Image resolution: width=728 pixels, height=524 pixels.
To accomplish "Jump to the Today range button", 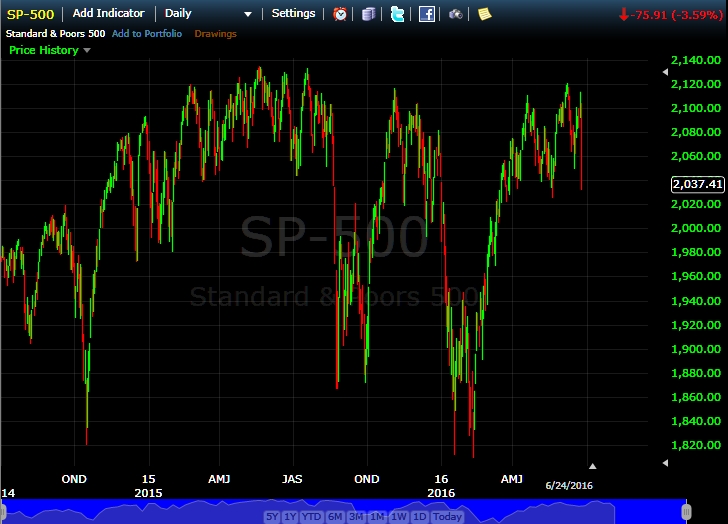I will pyautogui.click(x=448, y=516).
